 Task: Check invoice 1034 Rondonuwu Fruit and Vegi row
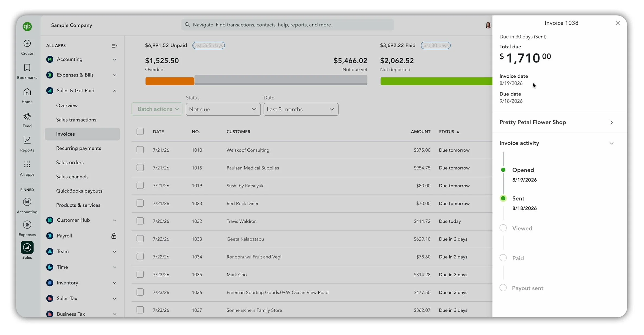140,257
